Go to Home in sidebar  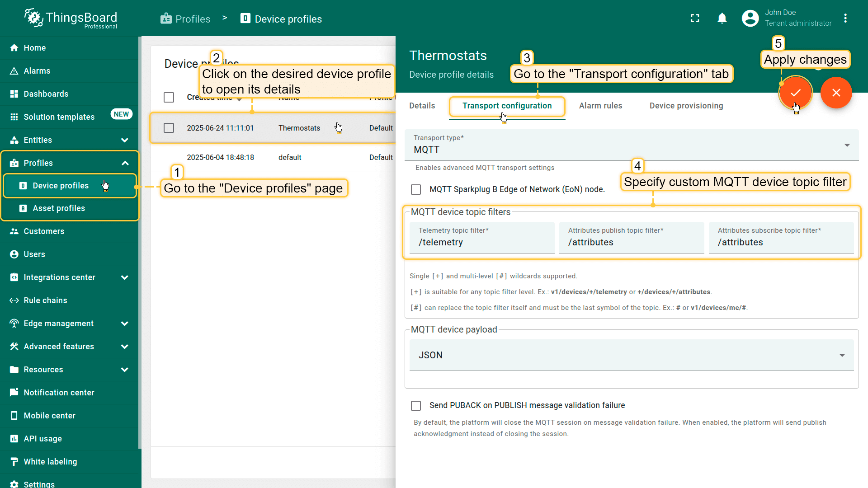pyautogui.click(x=34, y=48)
